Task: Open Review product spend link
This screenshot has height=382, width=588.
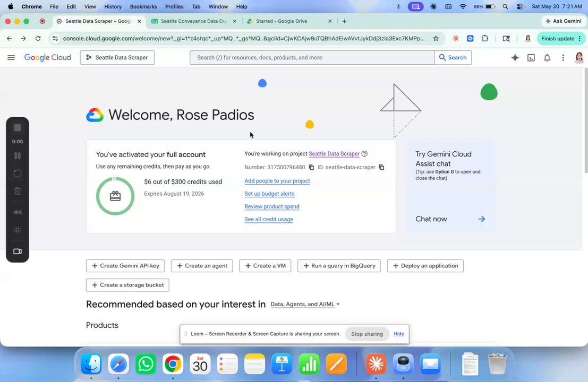Action: coord(272,206)
